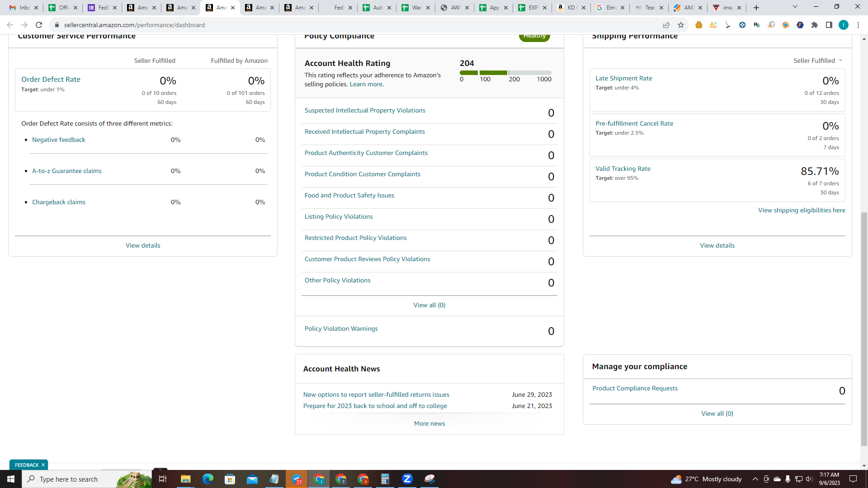Viewport: 868px width, 488px height.
Task: View details of Shipping Performance
Action: 717,246
